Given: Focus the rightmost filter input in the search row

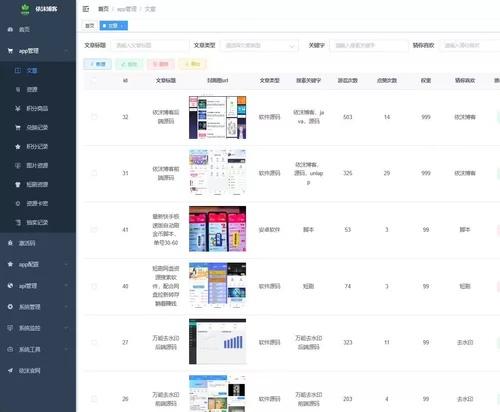Looking at the screenshot, I should click(470, 45).
